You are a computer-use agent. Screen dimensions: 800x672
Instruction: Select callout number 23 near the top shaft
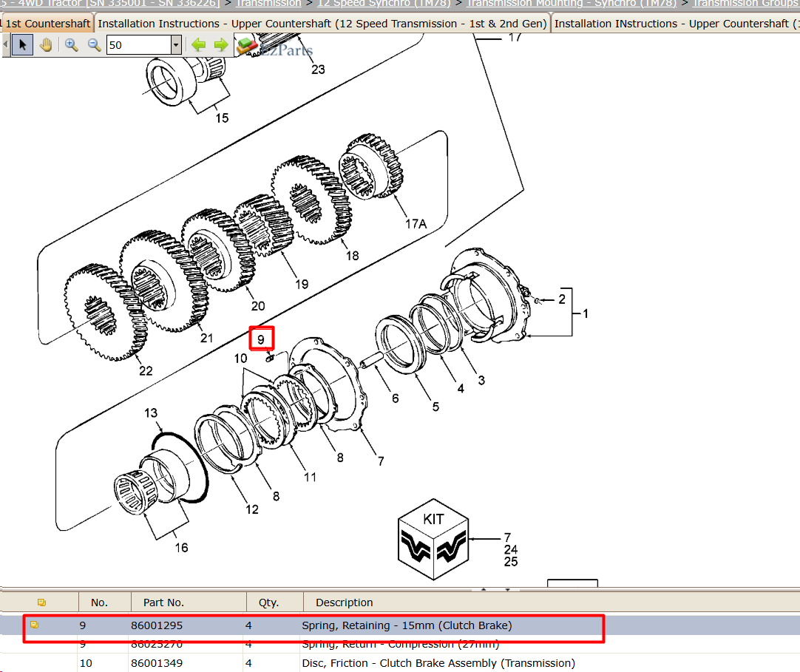pos(318,69)
